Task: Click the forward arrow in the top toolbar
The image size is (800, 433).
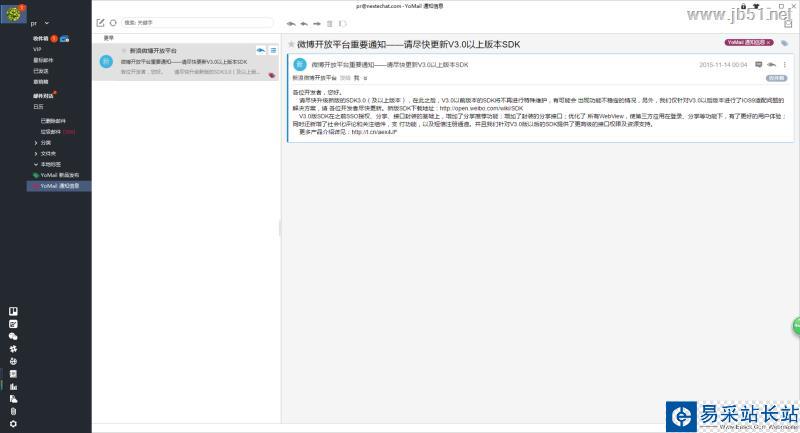Action: (x=317, y=23)
